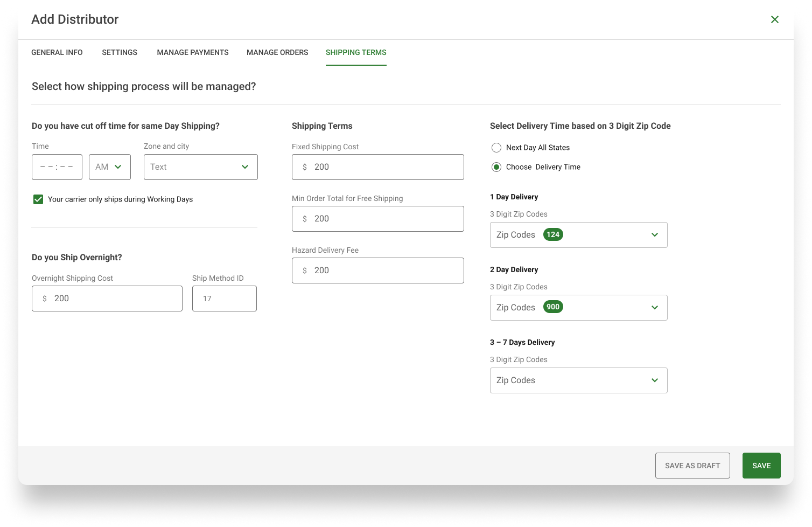Screen dimensions: 812x527
Task: Click the chevron in Zone and city field
Action: [x=245, y=167]
